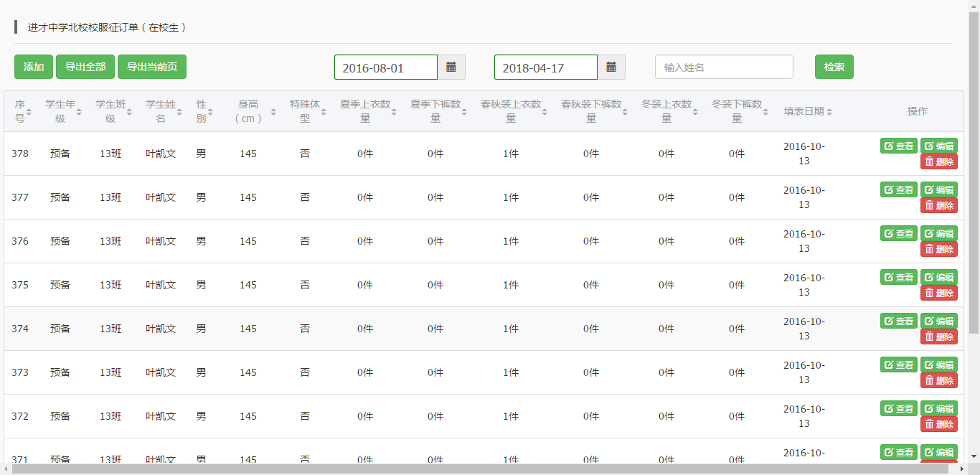View details of record 373

[x=898, y=365]
